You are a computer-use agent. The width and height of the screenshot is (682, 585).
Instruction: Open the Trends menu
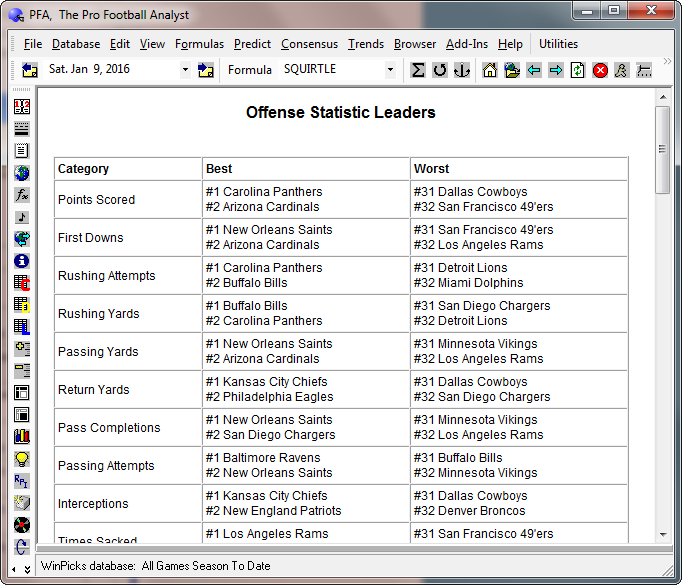pos(366,44)
